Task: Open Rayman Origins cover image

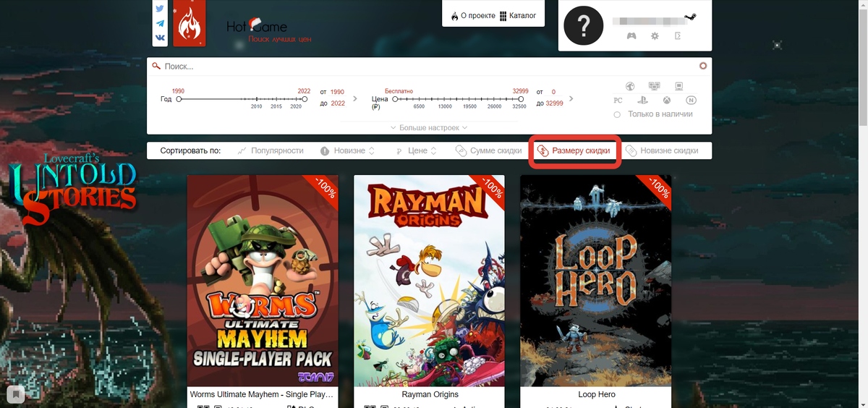Action: coord(429,281)
